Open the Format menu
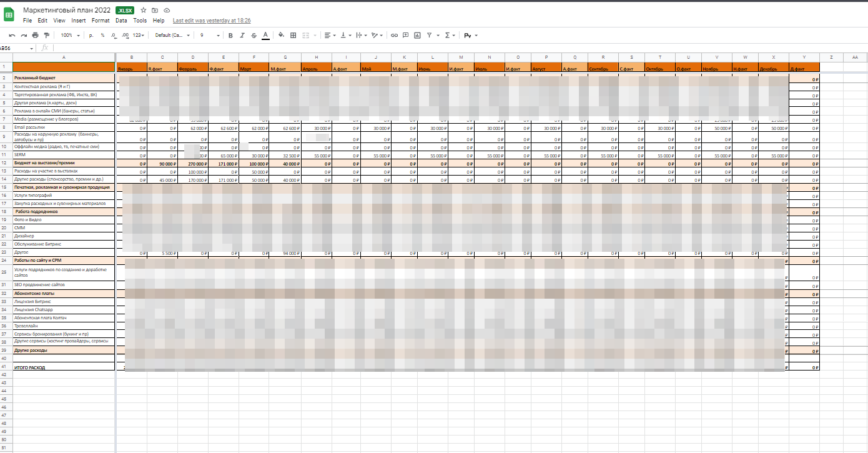Image resolution: width=868 pixels, height=453 pixels. coord(101,21)
